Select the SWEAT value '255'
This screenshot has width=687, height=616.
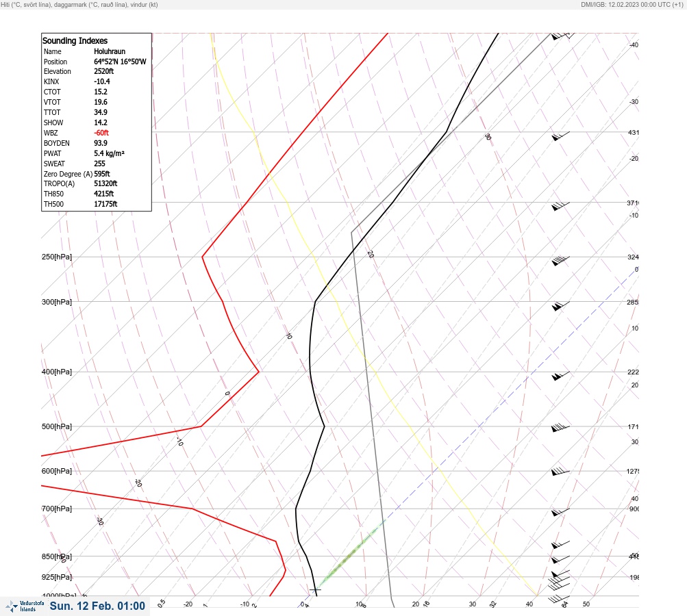[99, 164]
